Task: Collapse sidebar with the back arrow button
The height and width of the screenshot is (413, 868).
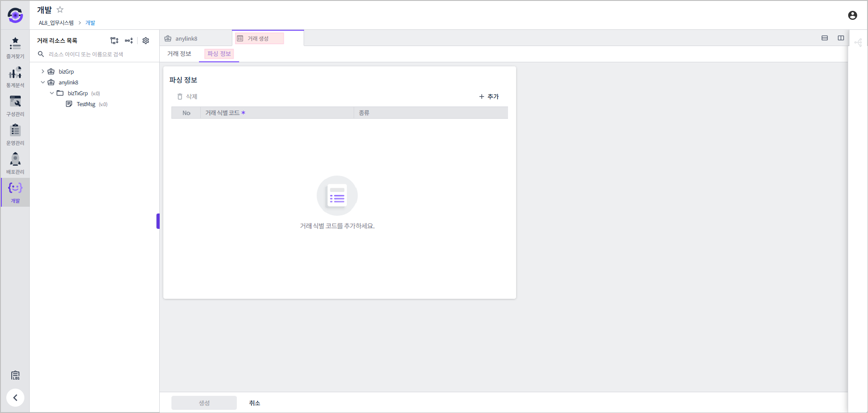Action: 15,398
